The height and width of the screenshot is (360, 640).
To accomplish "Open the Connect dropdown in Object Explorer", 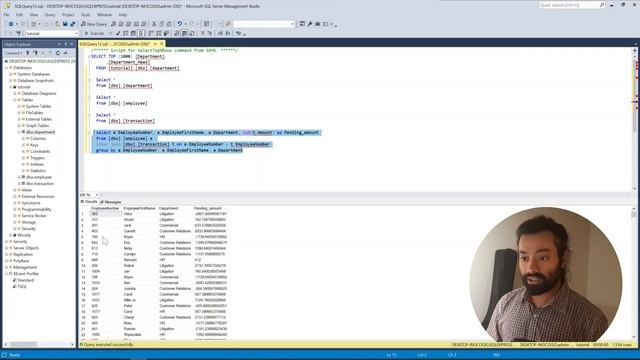I will point(13,53).
